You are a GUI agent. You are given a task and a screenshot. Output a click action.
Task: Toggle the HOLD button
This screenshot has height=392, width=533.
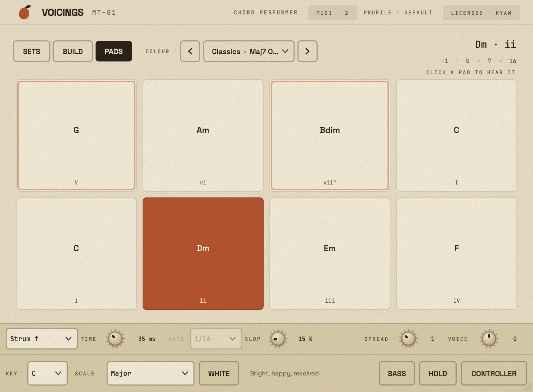pos(438,373)
